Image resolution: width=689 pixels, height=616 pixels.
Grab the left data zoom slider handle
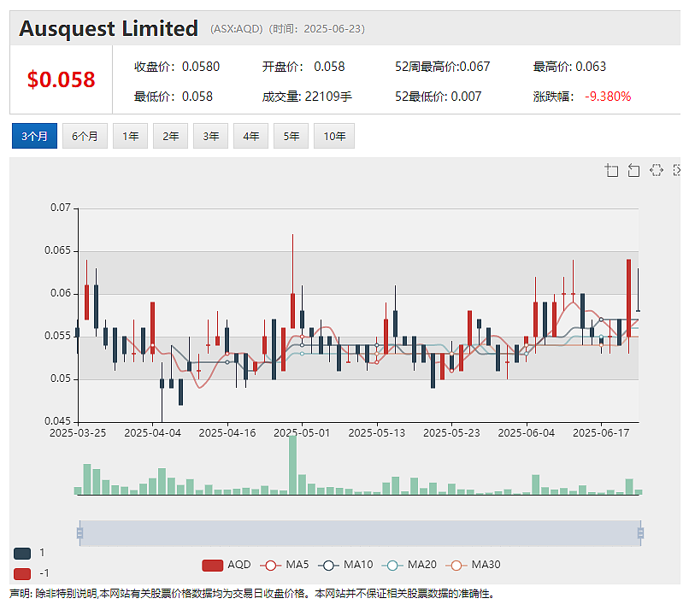click(x=79, y=533)
